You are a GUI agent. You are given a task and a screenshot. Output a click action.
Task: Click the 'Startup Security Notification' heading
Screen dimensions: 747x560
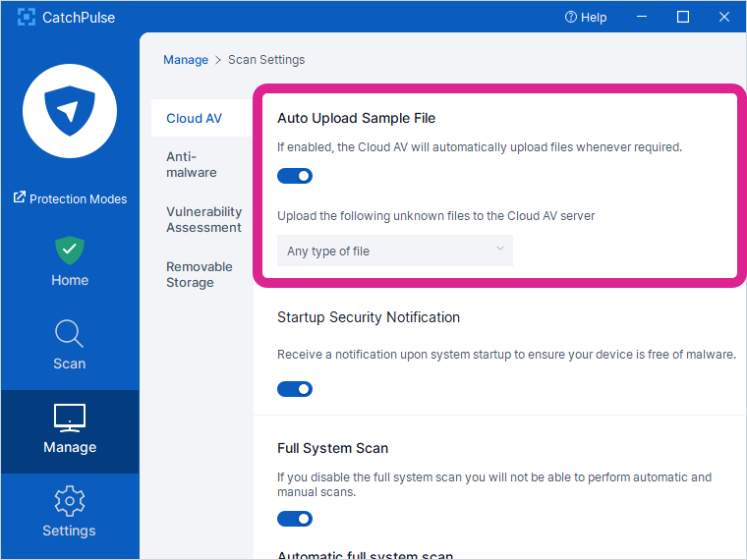tap(369, 317)
